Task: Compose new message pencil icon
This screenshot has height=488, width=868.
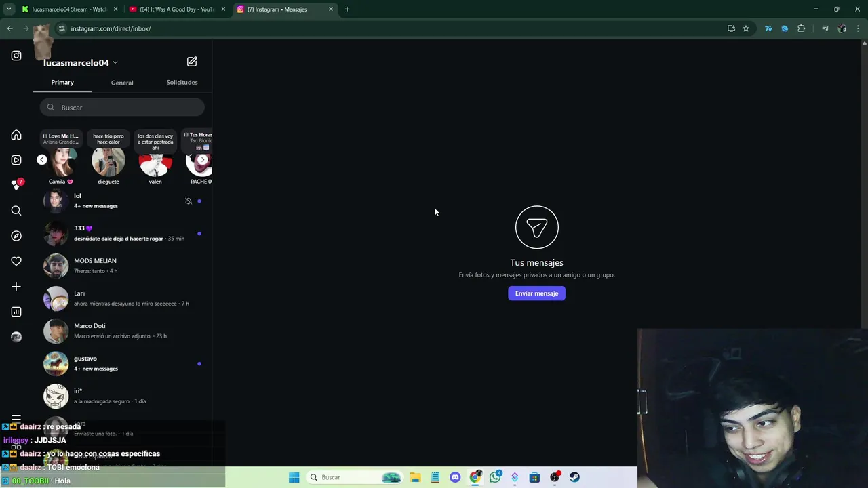Action: click(x=192, y=62)
